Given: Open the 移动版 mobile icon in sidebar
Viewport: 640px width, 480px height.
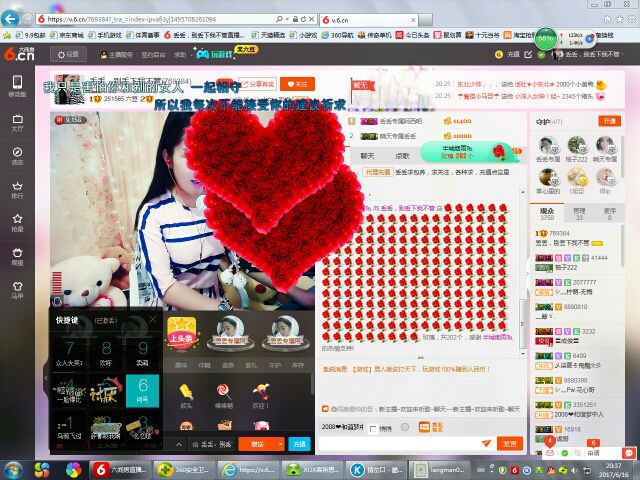Looking at the screenshot, I should coord(17,86).
